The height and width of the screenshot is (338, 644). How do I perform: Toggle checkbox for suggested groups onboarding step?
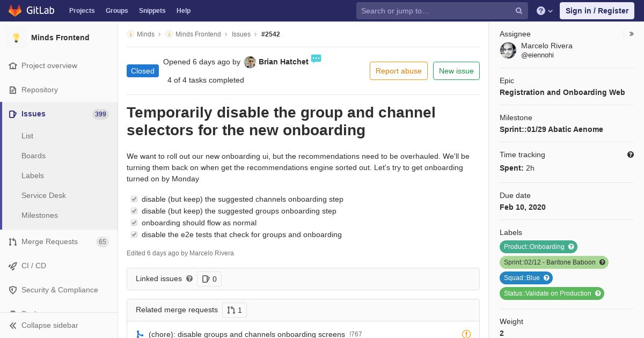[x=134, y=211]
